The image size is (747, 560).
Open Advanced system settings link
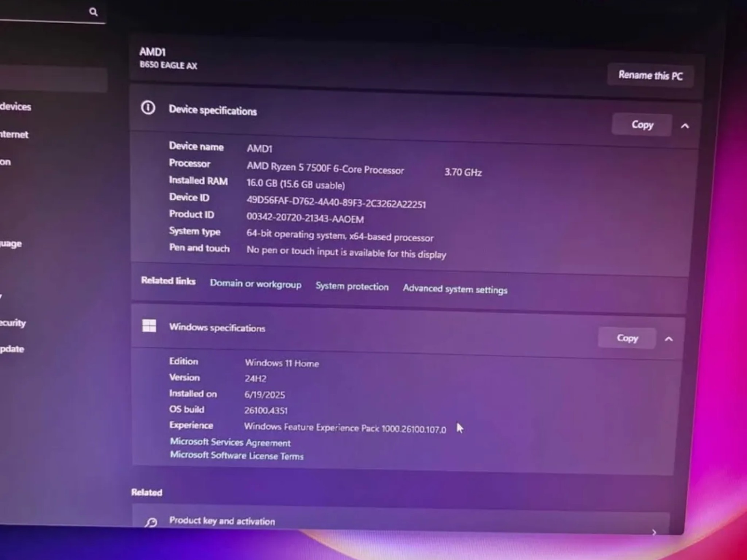point(455,289)
